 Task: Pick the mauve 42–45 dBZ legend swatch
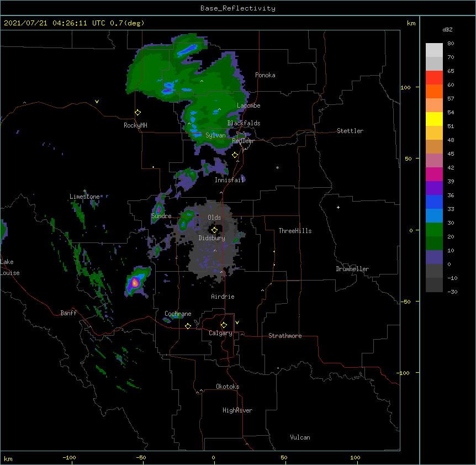pyautogui.click(x=434, y=160)
